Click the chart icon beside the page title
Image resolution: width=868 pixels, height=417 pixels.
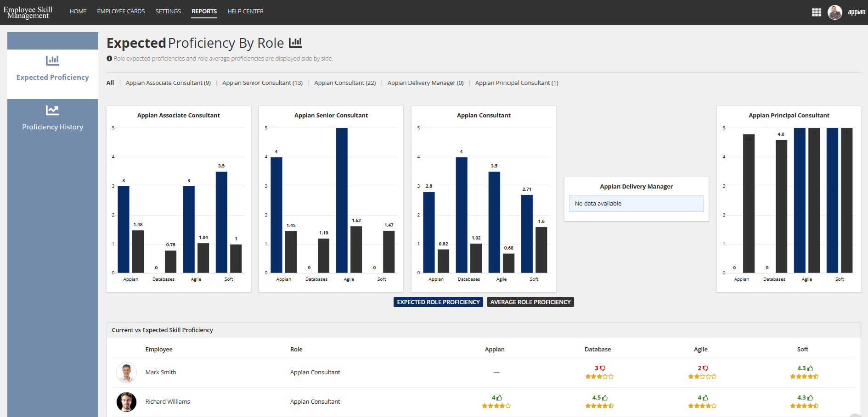click(295, 43)
